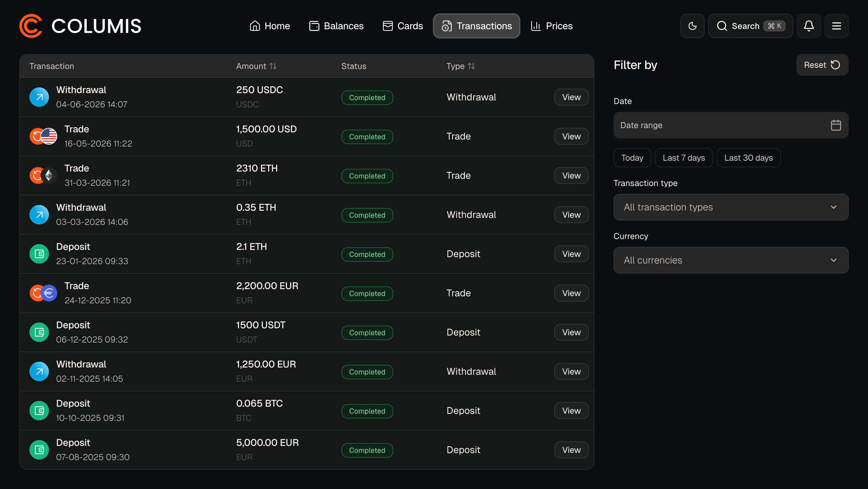The width and height of the screenshot is (868, 489).
Task: Click the date 24-12-2025 11:20
Action: (98, 300)
